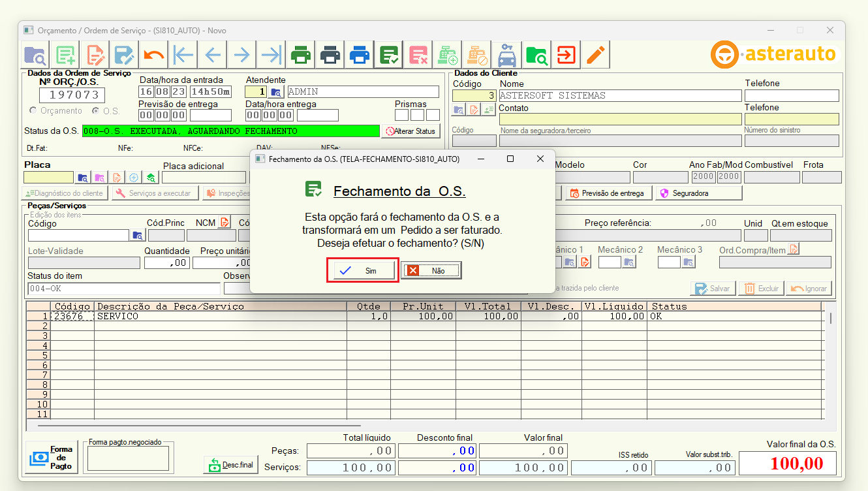This screenshot has height=491, width=868.
Task: Click the blue printer icon
Action: click(360, 55)
